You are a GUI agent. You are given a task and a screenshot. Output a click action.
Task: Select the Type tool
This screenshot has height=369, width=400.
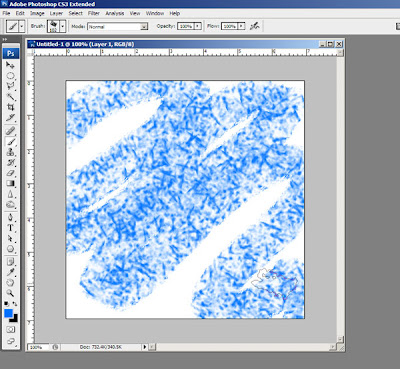[10, 228]
